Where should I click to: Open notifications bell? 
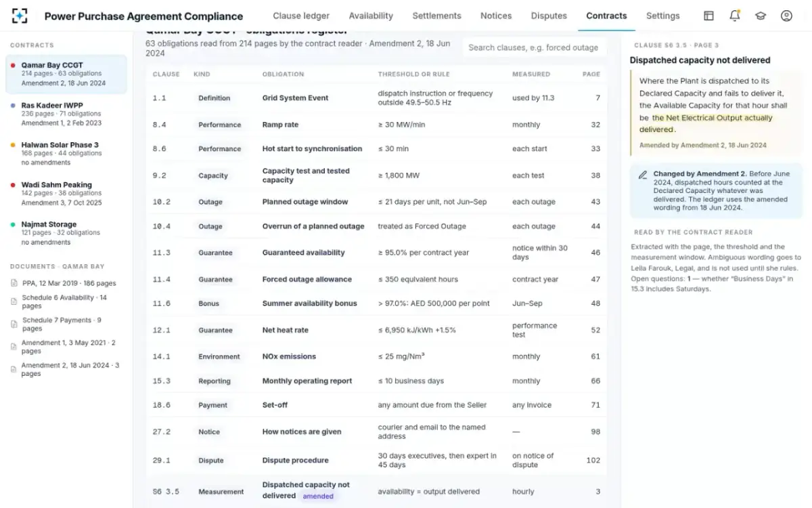pos(734,16)
